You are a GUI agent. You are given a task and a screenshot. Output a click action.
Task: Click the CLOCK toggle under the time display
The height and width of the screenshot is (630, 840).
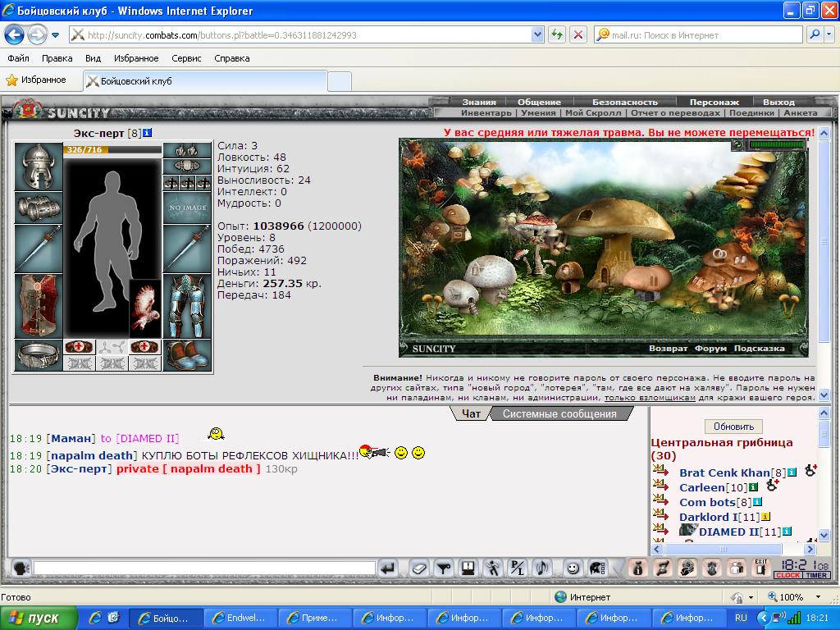(x=787, y=575)
